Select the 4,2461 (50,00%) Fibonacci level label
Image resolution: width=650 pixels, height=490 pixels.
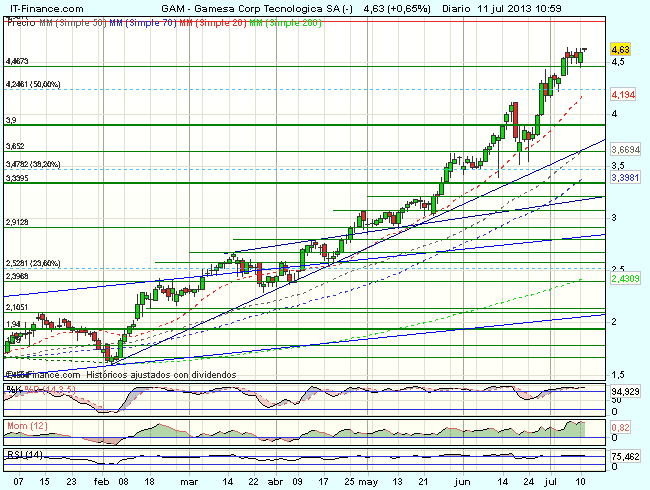tap(33, 85)
